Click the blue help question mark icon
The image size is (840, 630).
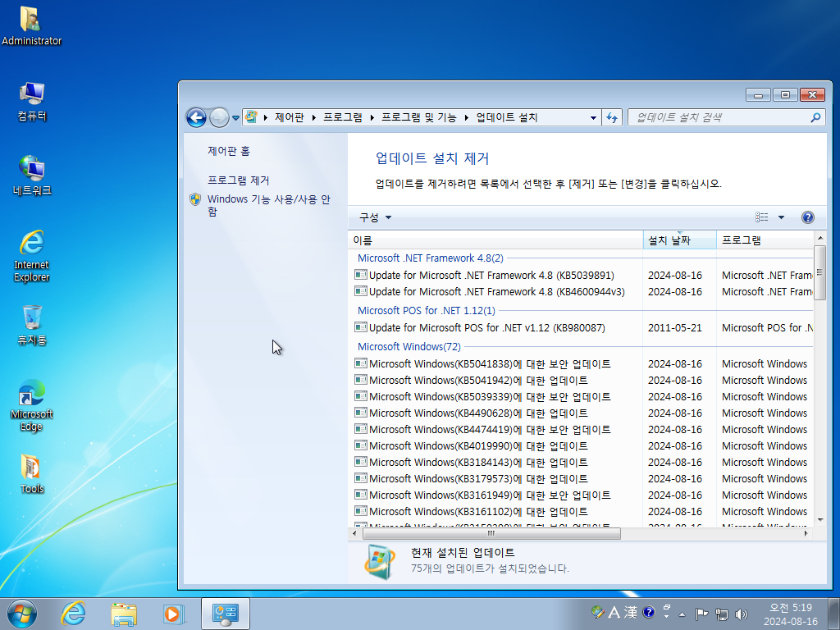808,217
